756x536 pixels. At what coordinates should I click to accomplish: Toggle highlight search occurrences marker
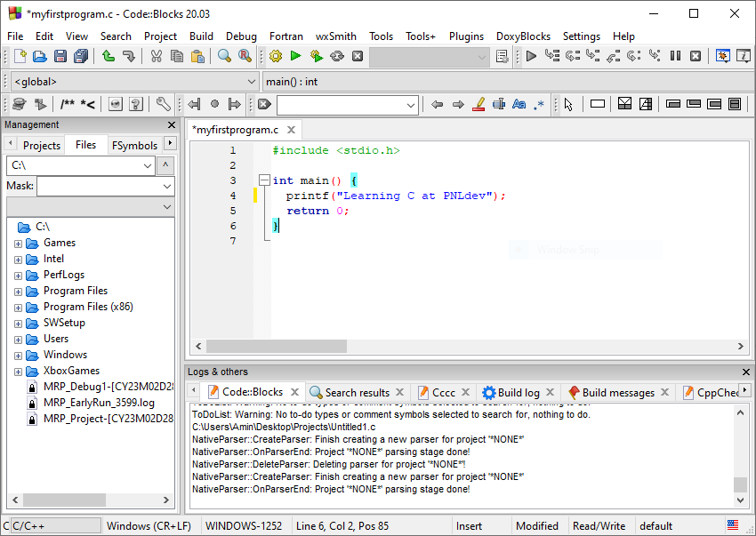click(x=479, y=104)
